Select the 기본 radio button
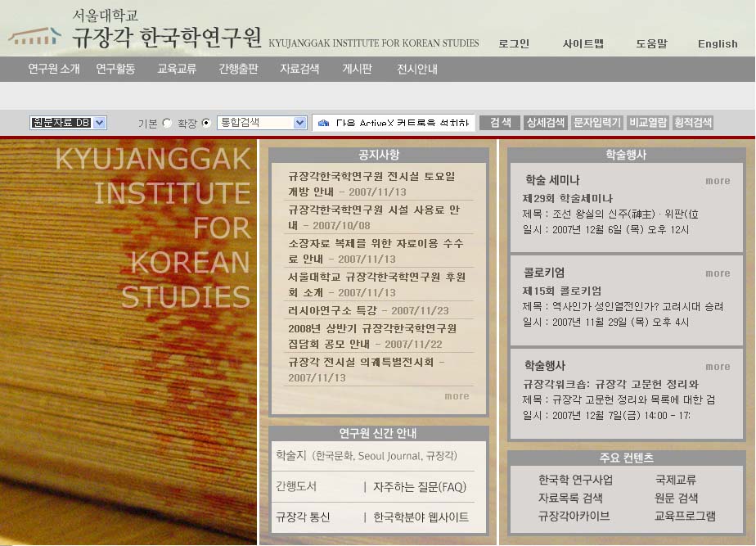Image resolution: width=756 pixels, height=546 pixels. (x=168, y=123)
